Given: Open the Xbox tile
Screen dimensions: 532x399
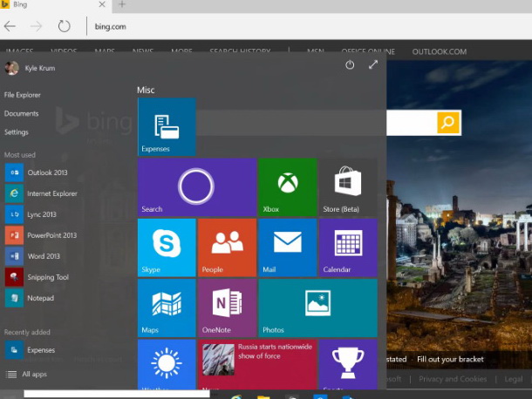Looking at the screenshot, I should pos(288,187).
